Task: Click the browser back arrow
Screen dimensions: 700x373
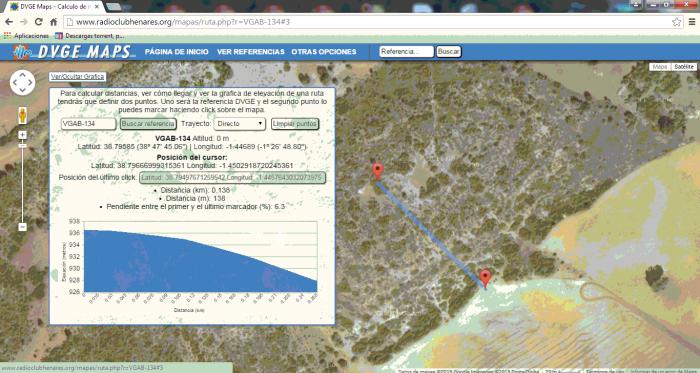Action: [x=8, y=22]
